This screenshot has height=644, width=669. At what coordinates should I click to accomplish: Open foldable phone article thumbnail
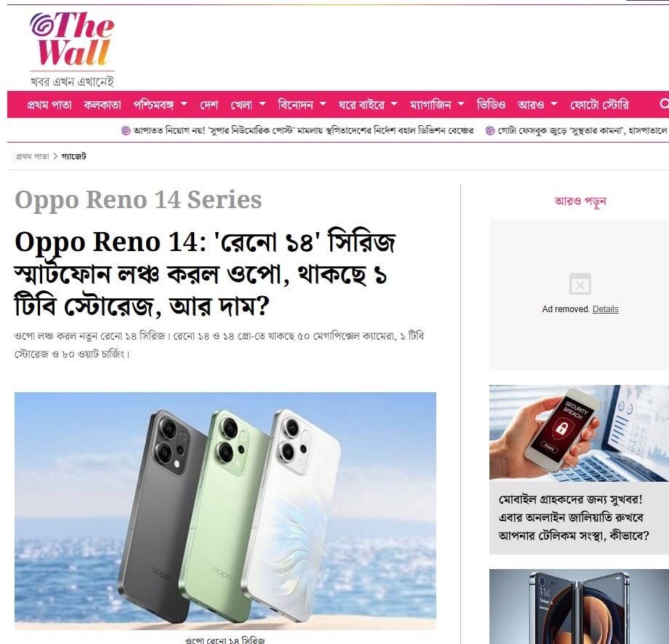point(579,606)
